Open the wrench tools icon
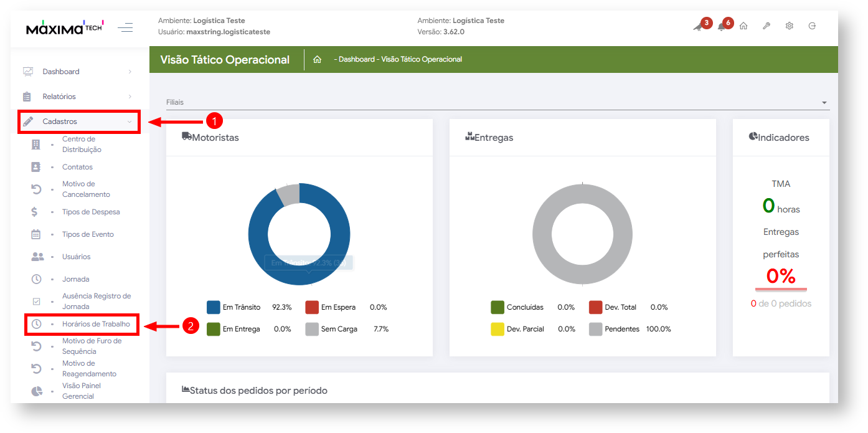Image resolution: width=868 pixels, height=433 pixels. click(767, 26)
